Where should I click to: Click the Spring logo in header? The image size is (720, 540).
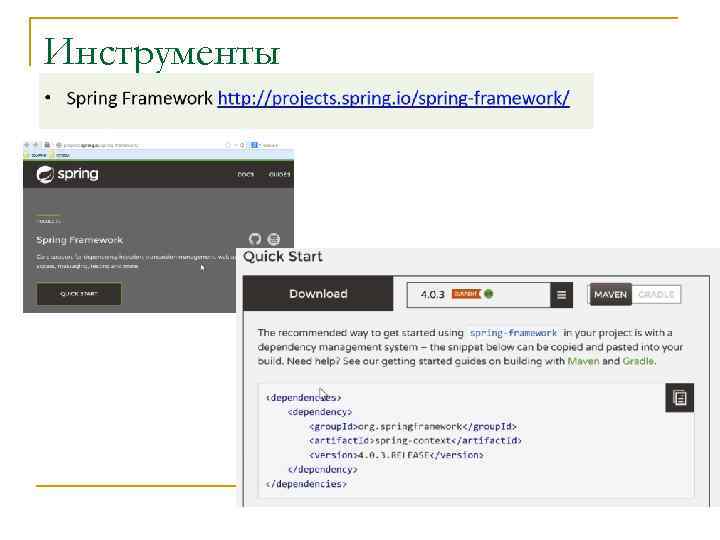tap(68, 174)
